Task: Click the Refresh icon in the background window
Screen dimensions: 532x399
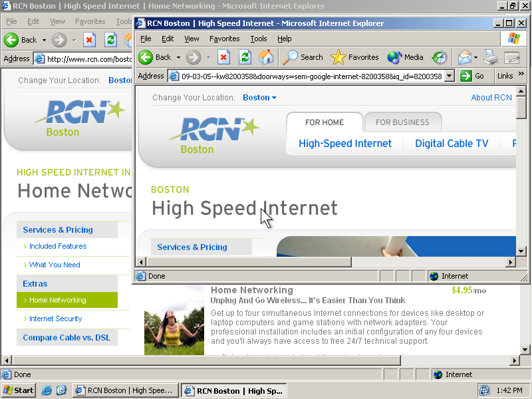Action: (x=110, y=40)
